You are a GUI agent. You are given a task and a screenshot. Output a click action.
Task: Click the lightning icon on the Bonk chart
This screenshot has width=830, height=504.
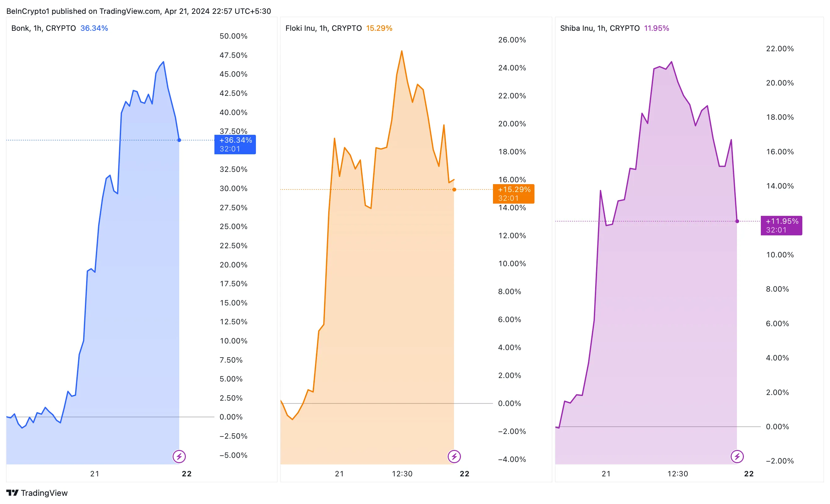(179, 457)
